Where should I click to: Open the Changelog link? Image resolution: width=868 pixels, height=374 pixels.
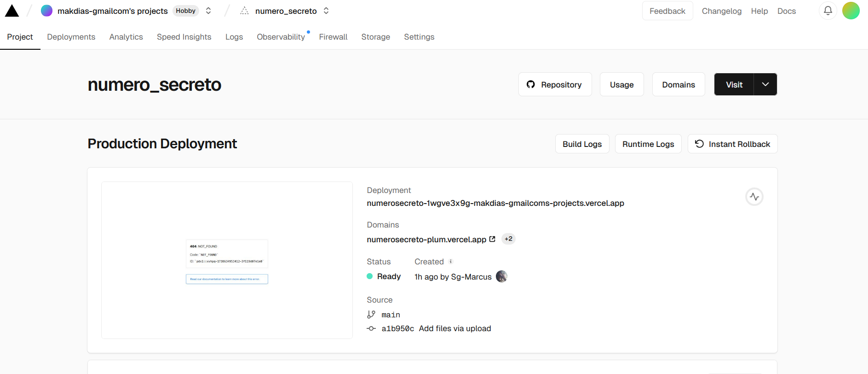coord(722,11)
